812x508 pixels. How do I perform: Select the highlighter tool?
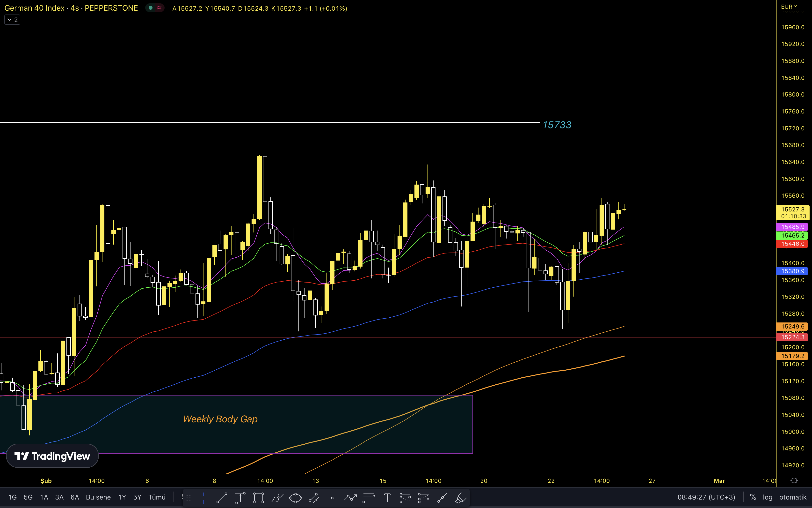(460, 498)
